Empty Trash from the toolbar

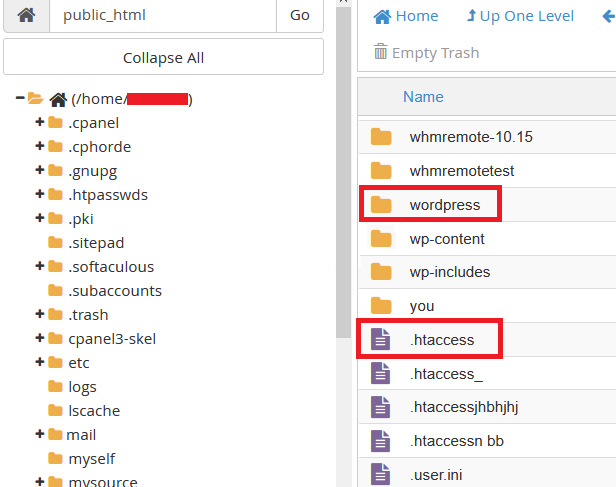click(x=426, y=53)
